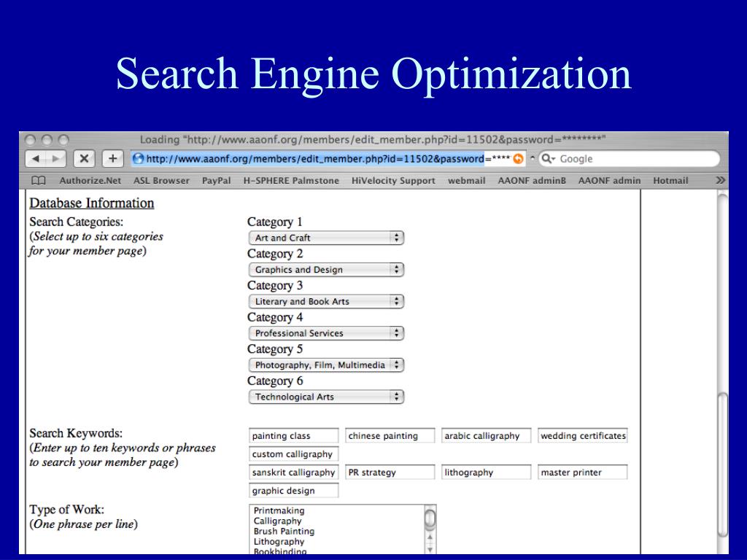Click the orange reload icon in the address bar
747x560 pixels.
click(518, 158)
